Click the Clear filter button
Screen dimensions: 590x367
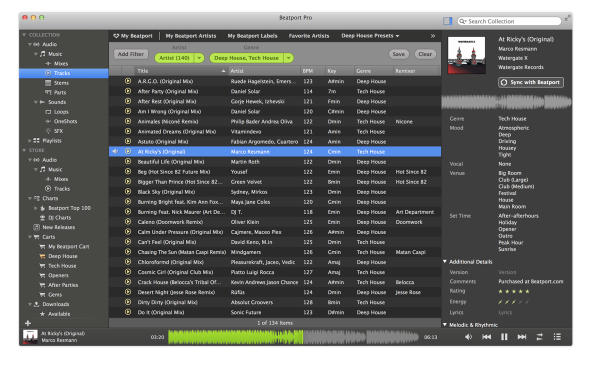[425, 54]
